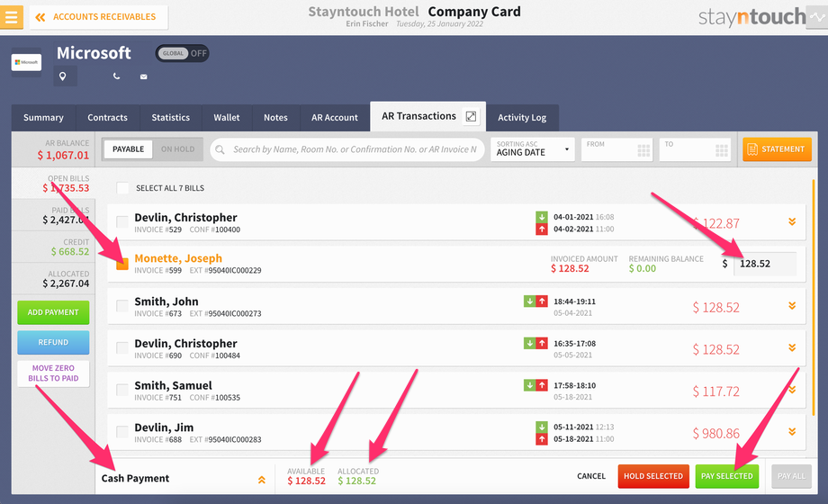Click green arrival icon on Smith, Samuel row

coord(529,385)
